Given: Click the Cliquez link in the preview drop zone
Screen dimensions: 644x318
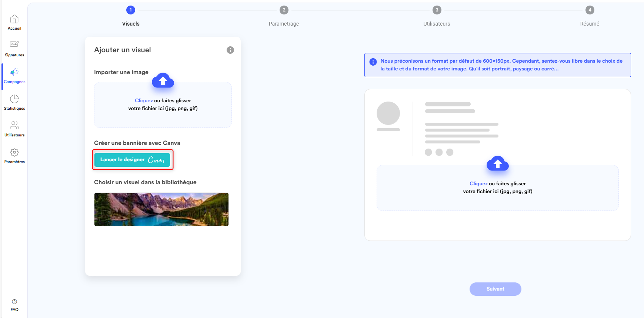Looking at the screenshot, I should (x=478, y=184).
